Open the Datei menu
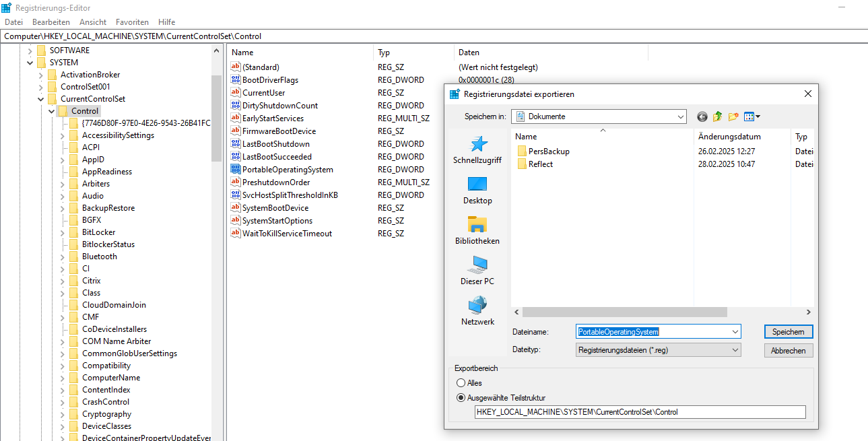This screenshot has width=868, height=441. tap(13, 22)
